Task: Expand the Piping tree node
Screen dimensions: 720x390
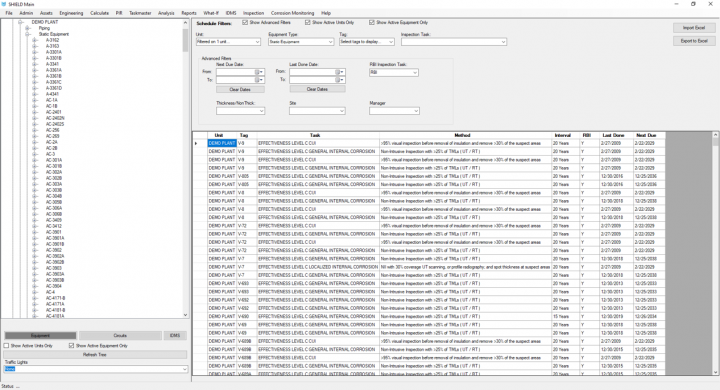Action: (28, 28)
